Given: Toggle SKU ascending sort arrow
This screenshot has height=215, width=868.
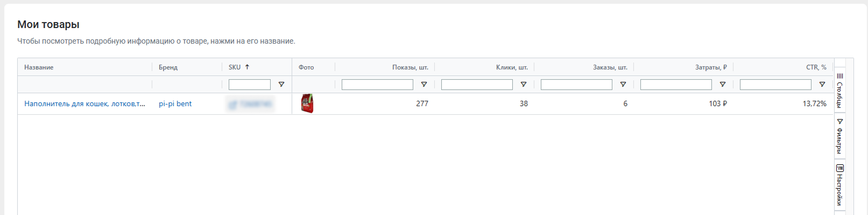Looking at the screenshot, I should [248, 67].
